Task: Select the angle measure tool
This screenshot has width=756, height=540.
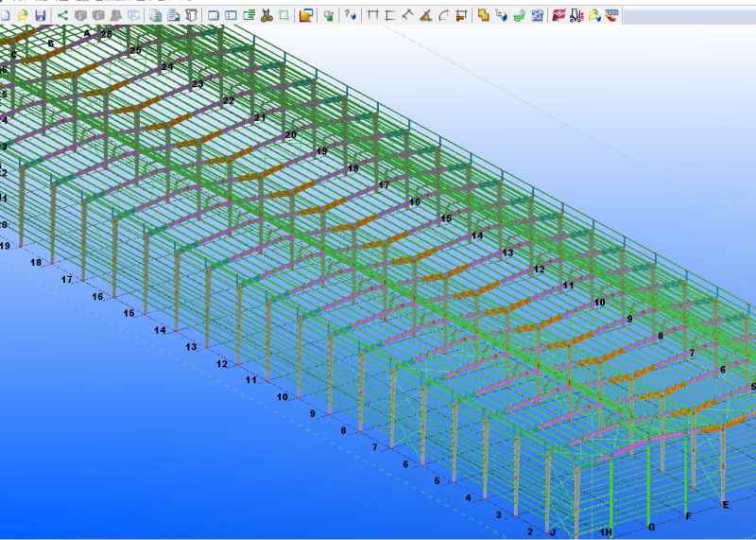Action: click(425, 16)
